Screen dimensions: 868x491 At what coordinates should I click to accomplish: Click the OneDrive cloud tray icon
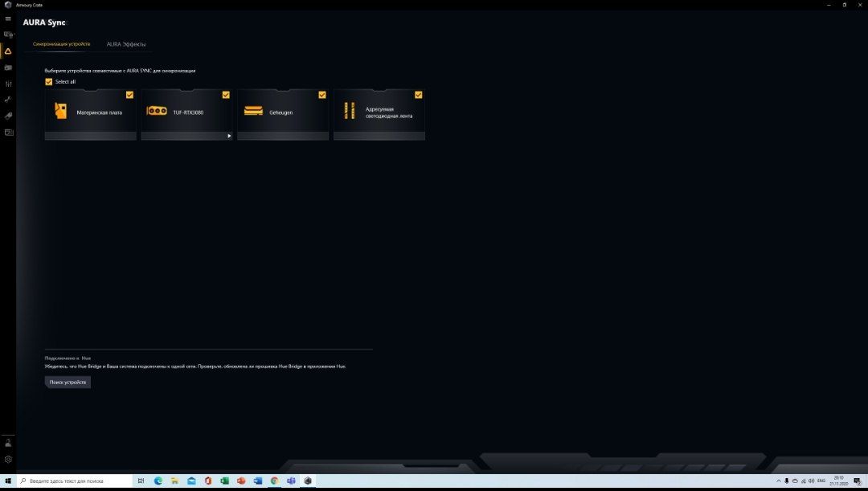795,481
